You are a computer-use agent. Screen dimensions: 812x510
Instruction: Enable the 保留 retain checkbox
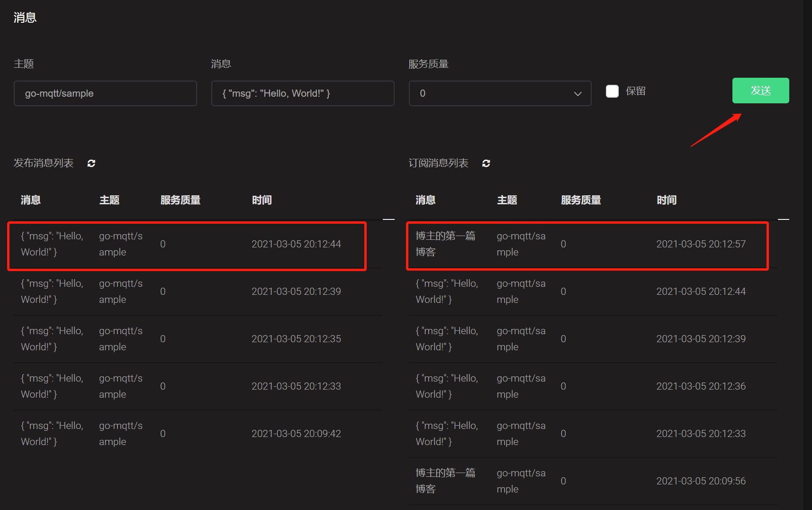pos(612,91)
